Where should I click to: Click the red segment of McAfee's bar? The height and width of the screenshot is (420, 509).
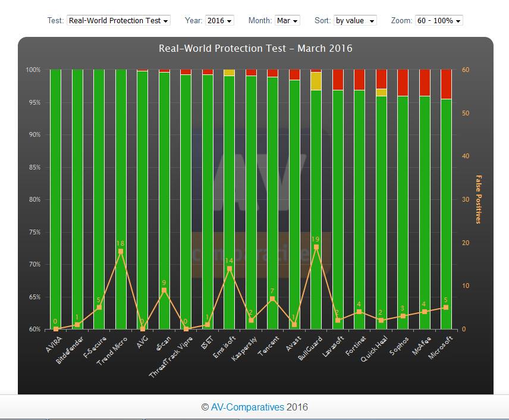point(425,83)
